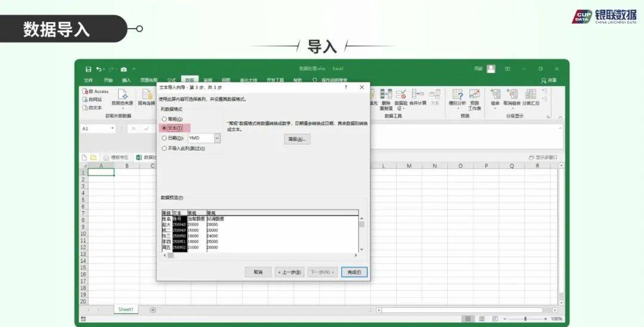Viewport: 644px width, 327px height.
Task: Select the 常规(G) radio button
Action: (165, 119)
